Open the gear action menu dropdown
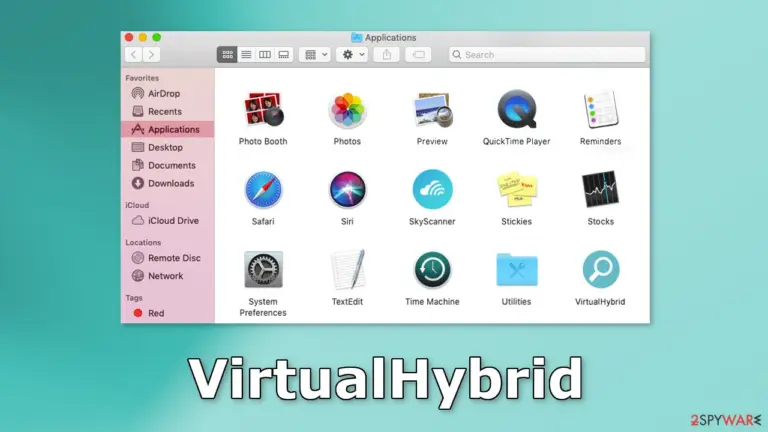768x432 pixels. (x=353, y=54)
